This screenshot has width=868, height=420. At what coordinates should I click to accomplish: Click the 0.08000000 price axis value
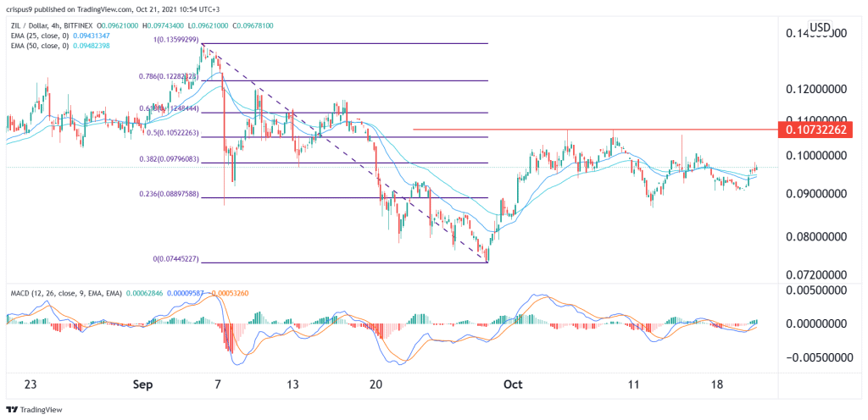pyautogui.click(x=815, y=236)
